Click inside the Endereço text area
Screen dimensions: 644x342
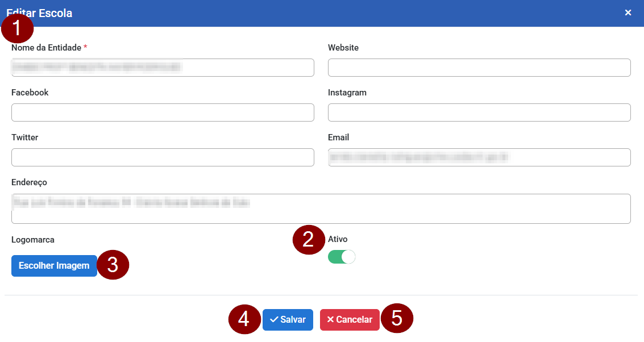(321, 208)
